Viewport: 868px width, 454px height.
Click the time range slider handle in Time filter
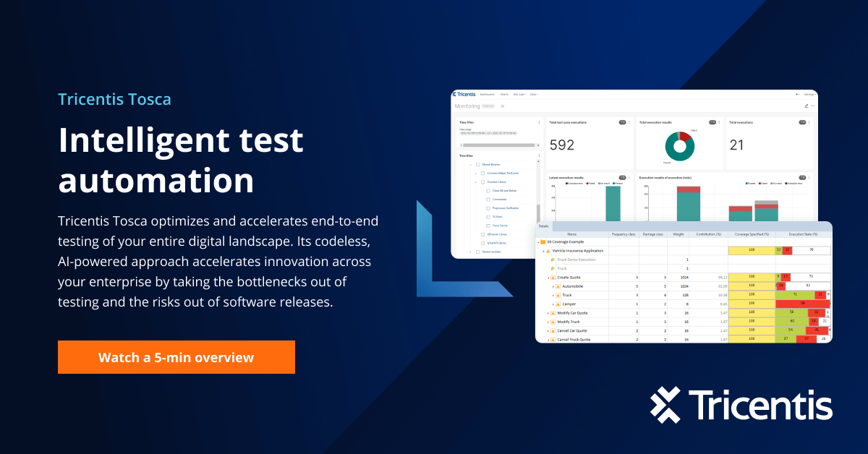499,145
